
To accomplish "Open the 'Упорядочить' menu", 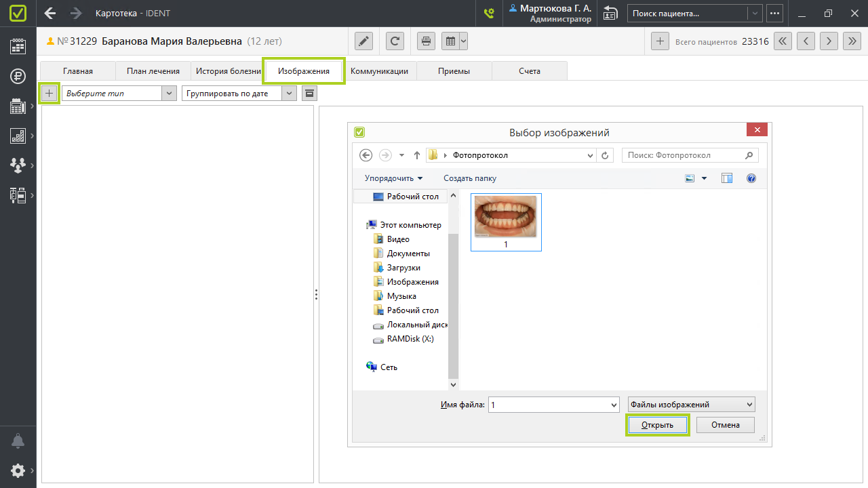I will [x=393, y=178].
